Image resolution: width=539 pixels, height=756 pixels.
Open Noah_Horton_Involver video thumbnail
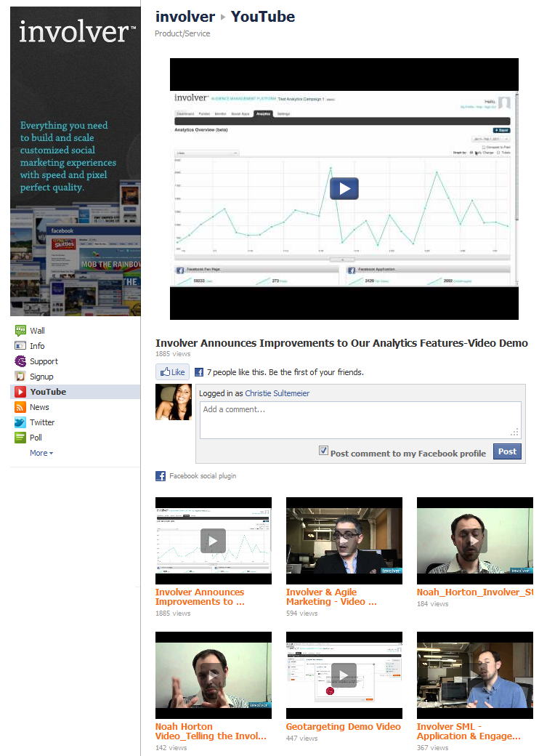point(475,541)
